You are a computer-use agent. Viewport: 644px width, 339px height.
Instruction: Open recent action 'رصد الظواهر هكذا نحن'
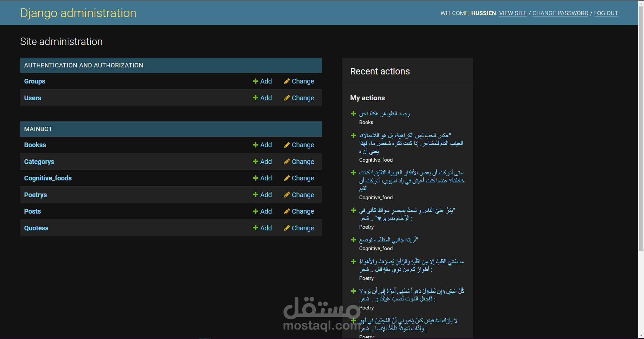[384, 114]
